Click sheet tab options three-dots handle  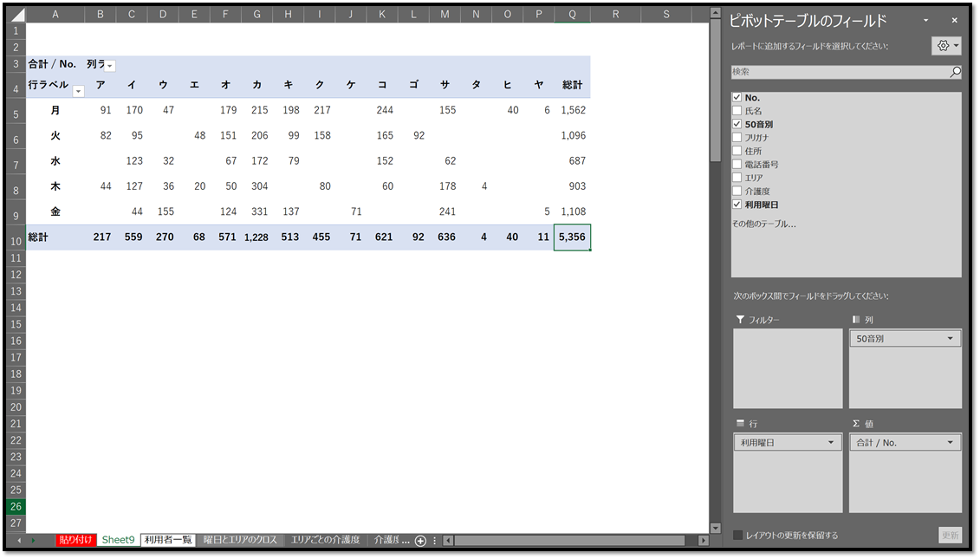(435, 540)
